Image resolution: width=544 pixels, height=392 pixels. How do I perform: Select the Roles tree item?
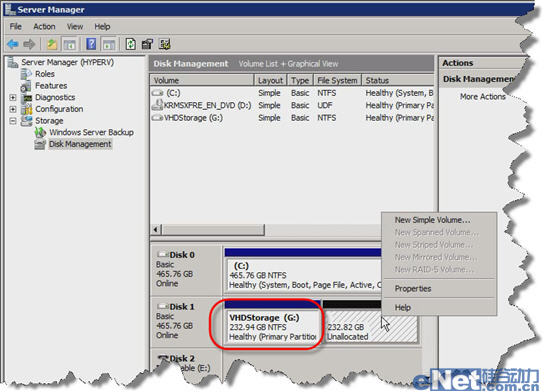(x=45, y=74)
